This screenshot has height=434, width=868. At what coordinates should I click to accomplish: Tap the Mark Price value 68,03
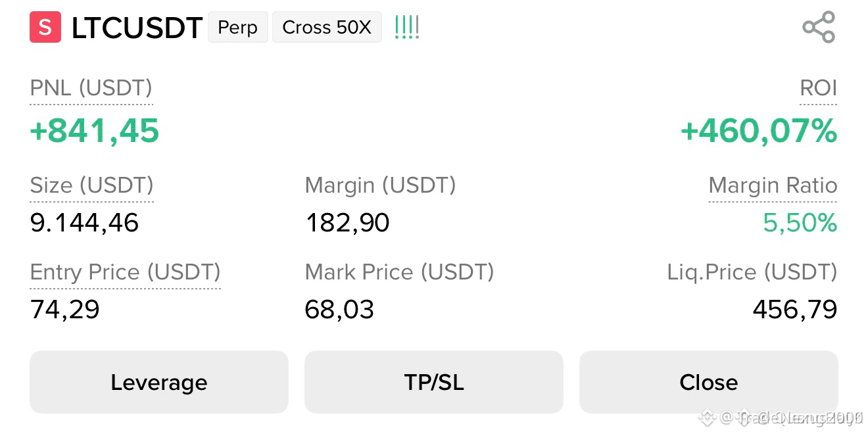pos(339,310)
